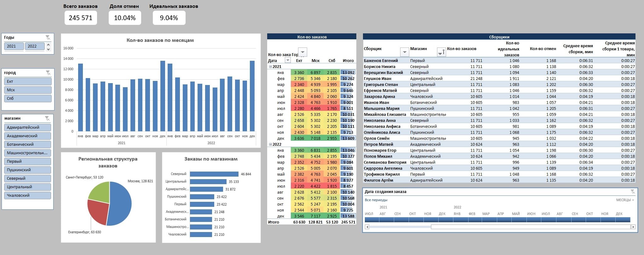Collapse the 2022 pivot table group
This screenshot has height=255, width=644.
(x=270, y=144)
